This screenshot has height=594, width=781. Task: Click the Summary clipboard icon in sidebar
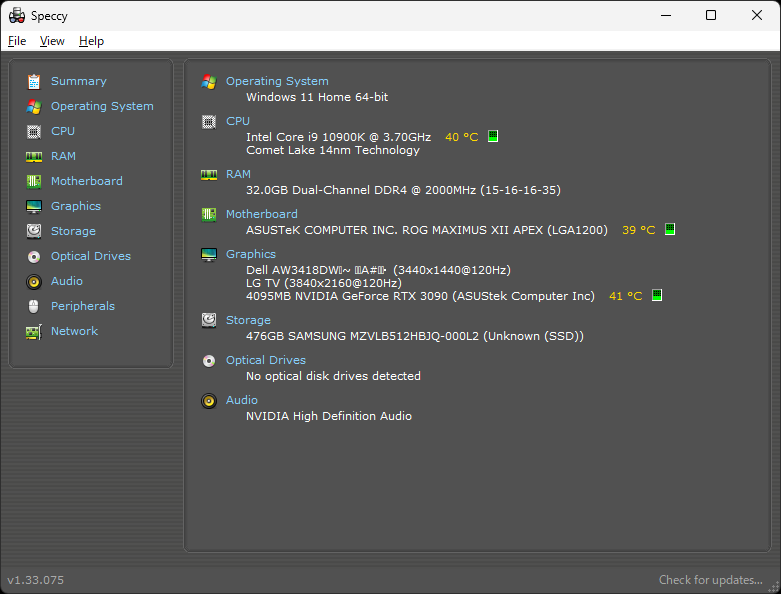[34, 81]
